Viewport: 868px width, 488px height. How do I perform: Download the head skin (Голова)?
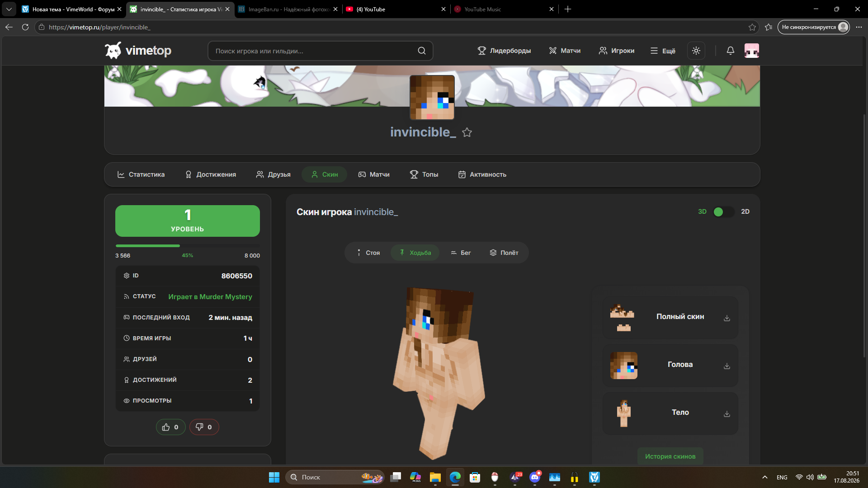coord(727,366)
